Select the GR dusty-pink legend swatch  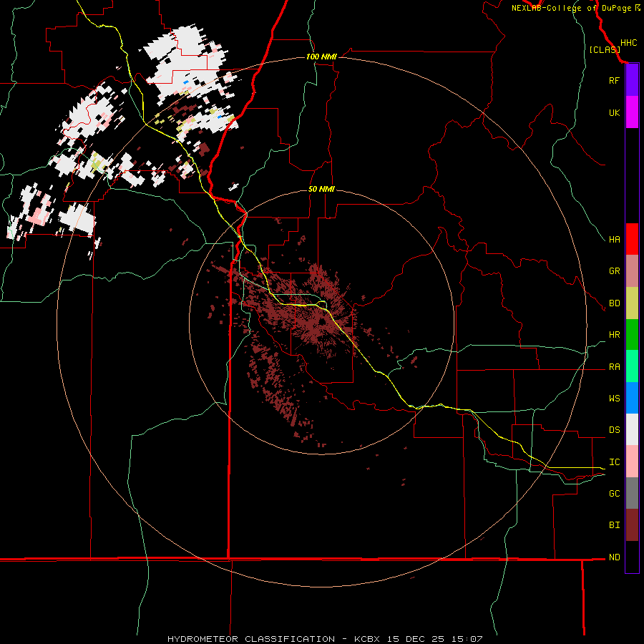pyautogui.click(x=632, y=271)
